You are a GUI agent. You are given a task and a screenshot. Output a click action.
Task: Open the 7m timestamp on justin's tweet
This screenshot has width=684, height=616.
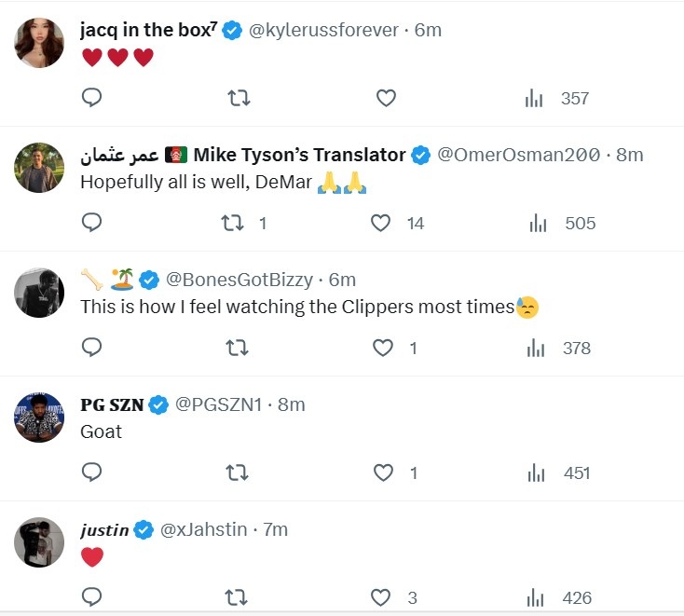[275, 529]
